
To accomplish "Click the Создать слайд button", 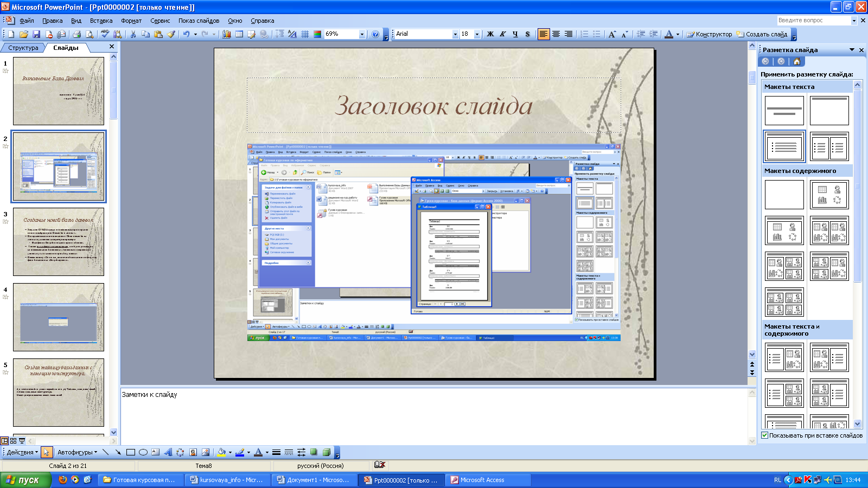I will click(x=762, y=34).
